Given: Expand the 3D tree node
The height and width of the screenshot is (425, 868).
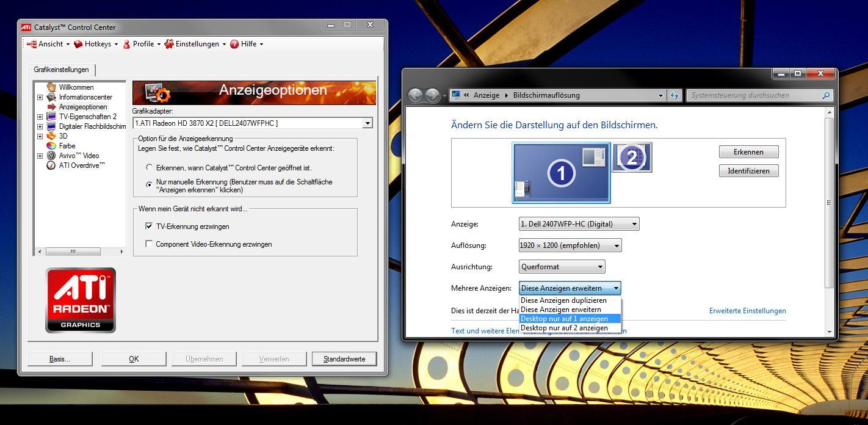Looking at the screenshot, I should tap(40, 136).
